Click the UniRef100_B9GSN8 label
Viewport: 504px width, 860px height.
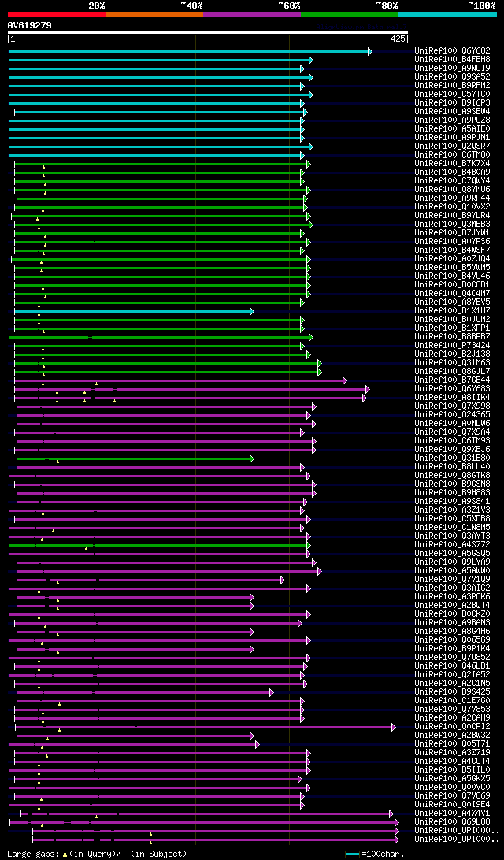pyautogui.click(x=453, y=484)
